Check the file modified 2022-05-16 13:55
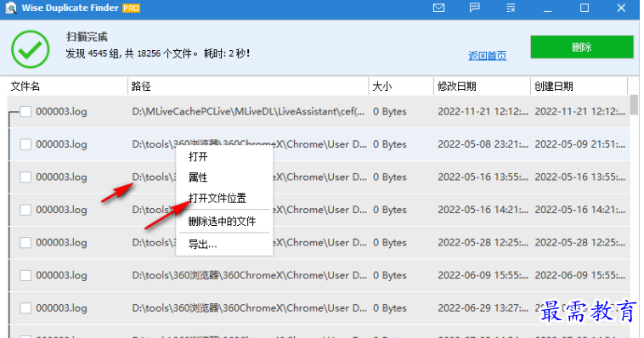644x338 pixels. pyautogui.click(x=25, y=177)
